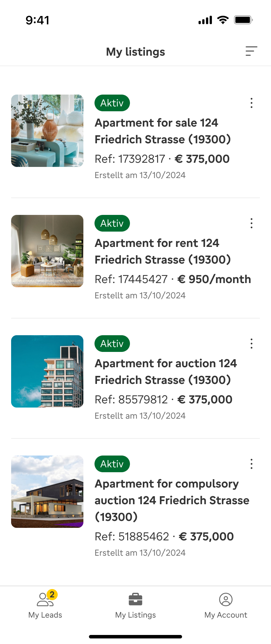Open options menu for Ref 17392817 listing

coord(251,103)
